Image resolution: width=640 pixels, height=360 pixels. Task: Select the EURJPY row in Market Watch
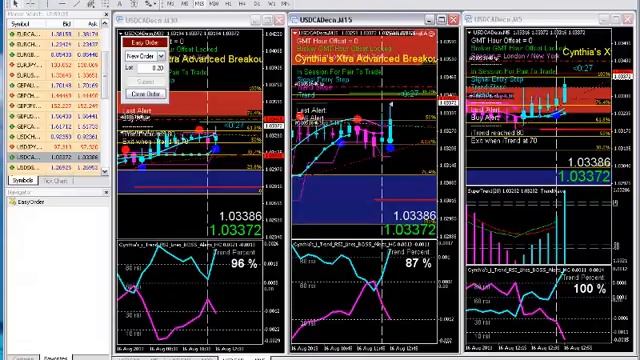pyautogui.click(x=54, y=64)
